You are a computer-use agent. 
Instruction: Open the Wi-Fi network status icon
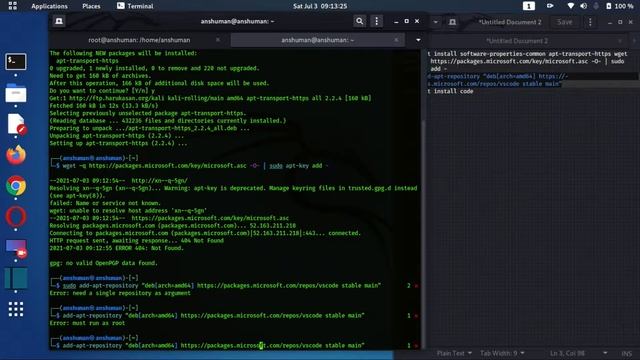click(x=571, y=6)
